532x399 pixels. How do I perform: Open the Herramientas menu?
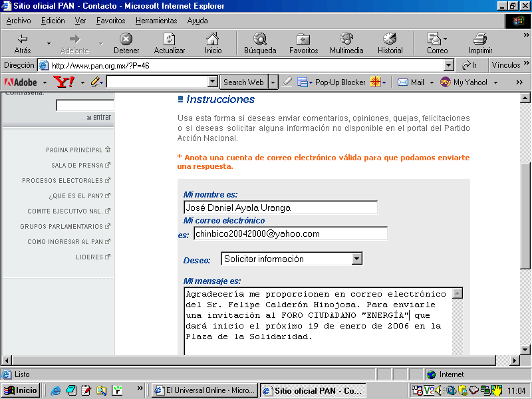(156, 21)
